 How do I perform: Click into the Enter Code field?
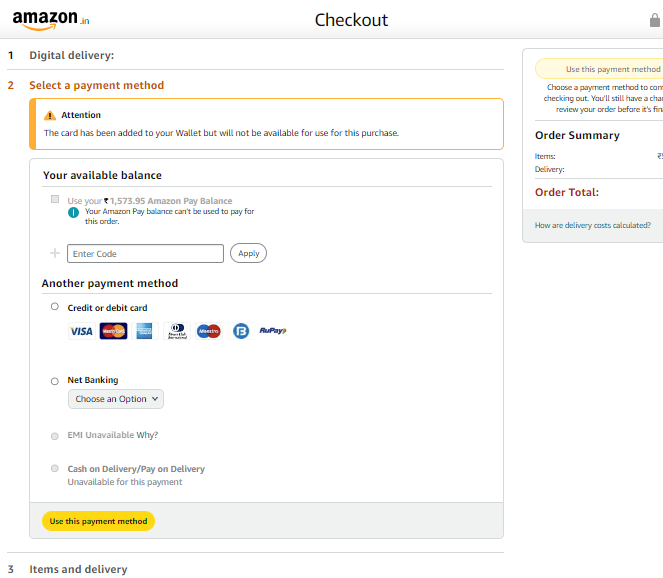145,254
